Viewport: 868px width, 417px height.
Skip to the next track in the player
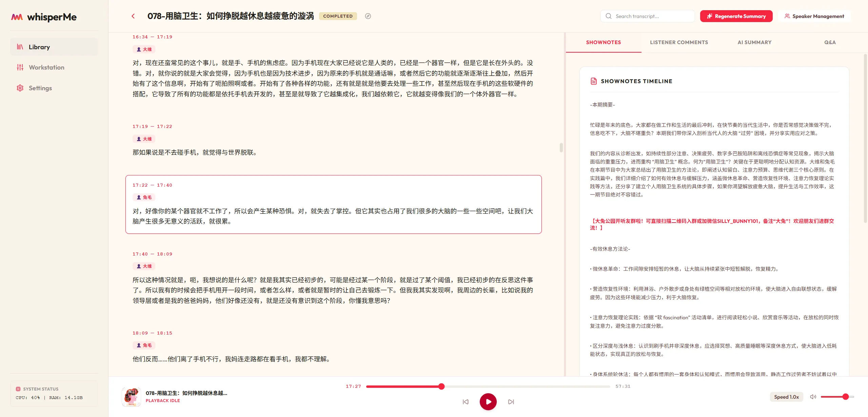pyautogui.click(x=511, y=402)
